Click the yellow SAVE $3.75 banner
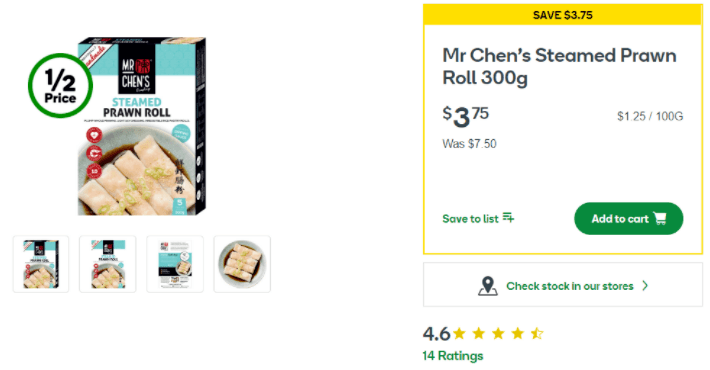Screen dimensions: 710x370 [563, 15]
